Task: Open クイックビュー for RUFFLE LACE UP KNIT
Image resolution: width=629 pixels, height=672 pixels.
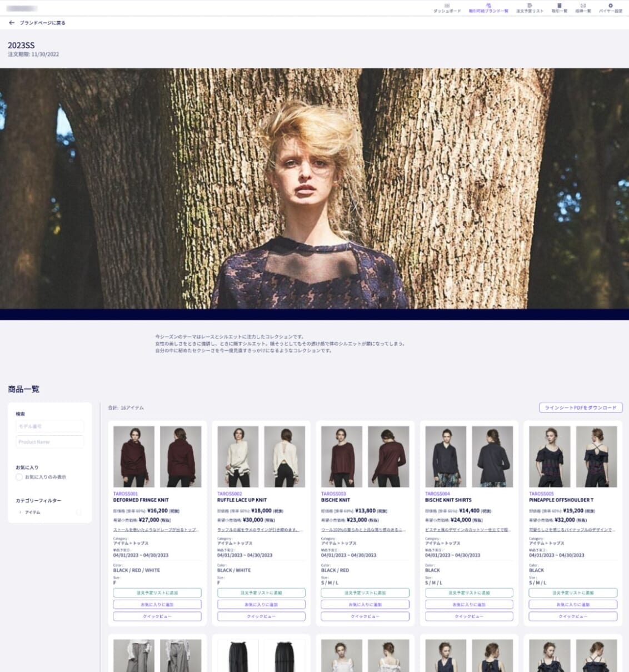Action: (261, 616)
